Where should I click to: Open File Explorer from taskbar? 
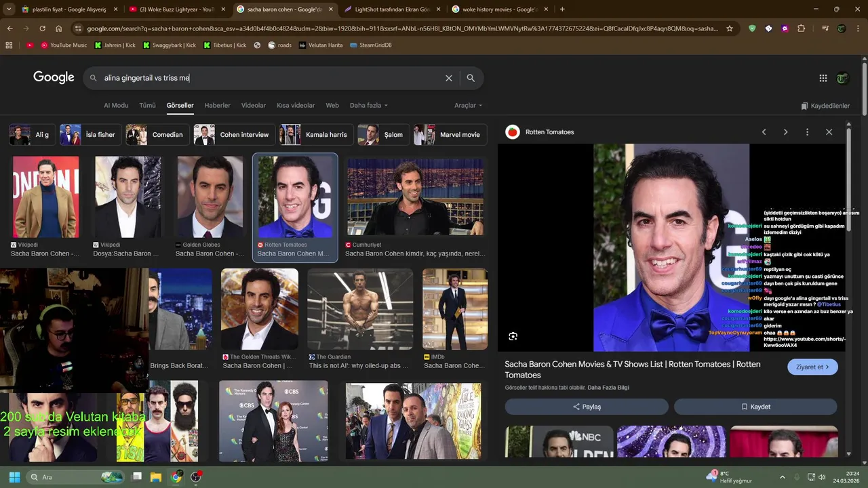pyautogui.click(x=156, y=477)
